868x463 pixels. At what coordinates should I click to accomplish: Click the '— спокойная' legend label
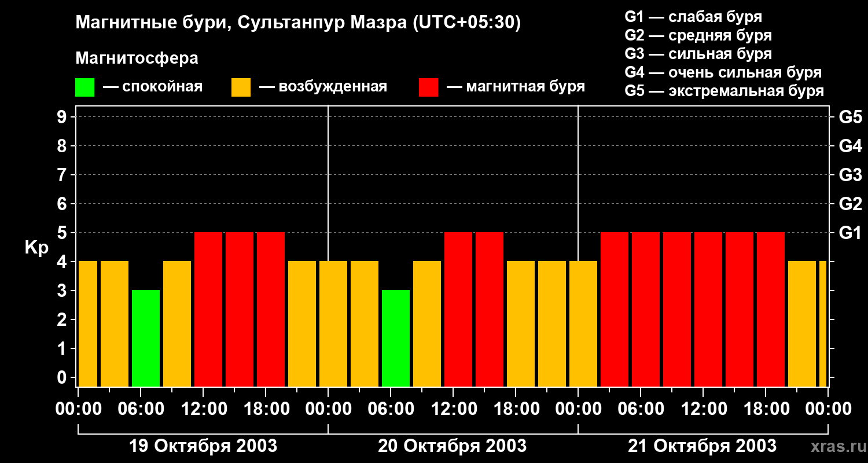[x=153, y=87]
